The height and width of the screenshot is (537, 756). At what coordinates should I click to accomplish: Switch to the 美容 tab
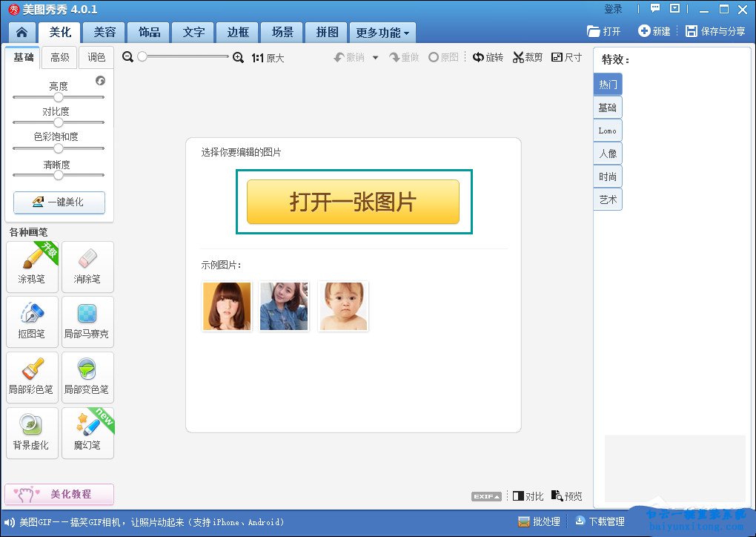[x=104, y=33]
